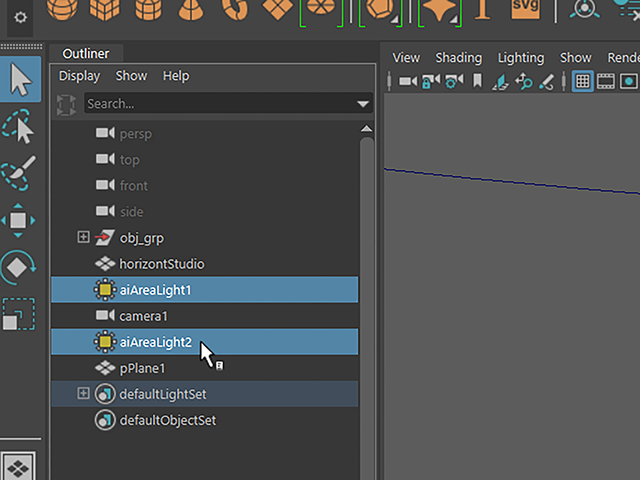Open the viewport Lighting menu
640x480 pixels.
(x=521, y=58)
